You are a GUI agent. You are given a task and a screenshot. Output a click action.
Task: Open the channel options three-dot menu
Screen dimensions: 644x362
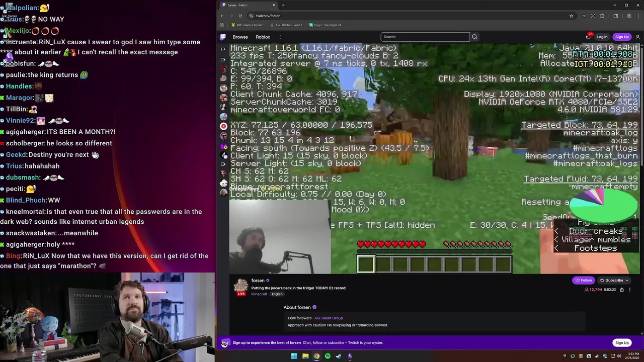(x=629, y=290)
